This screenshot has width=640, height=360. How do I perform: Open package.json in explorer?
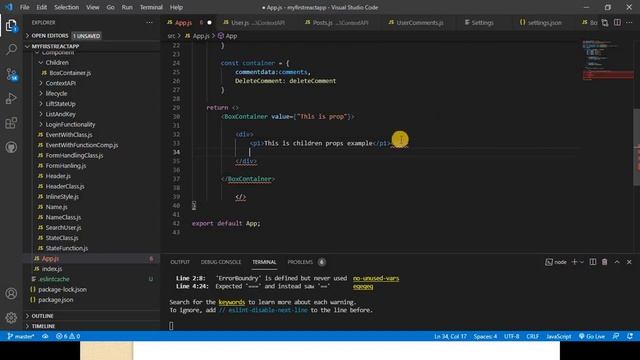pos(56,300)
